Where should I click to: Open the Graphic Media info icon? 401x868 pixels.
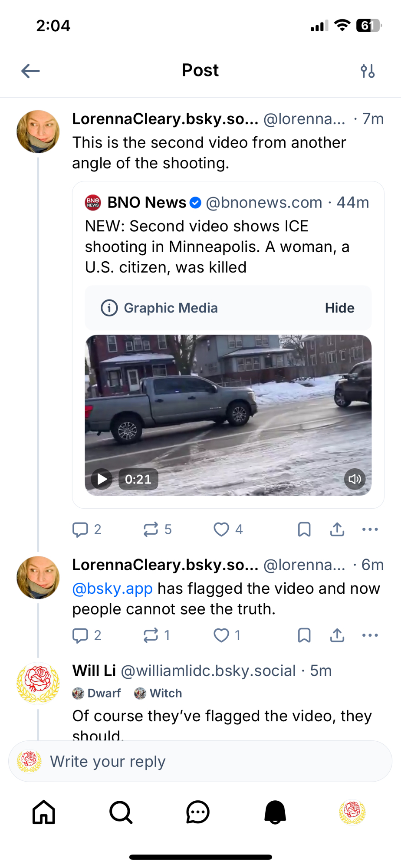point(109,308)
